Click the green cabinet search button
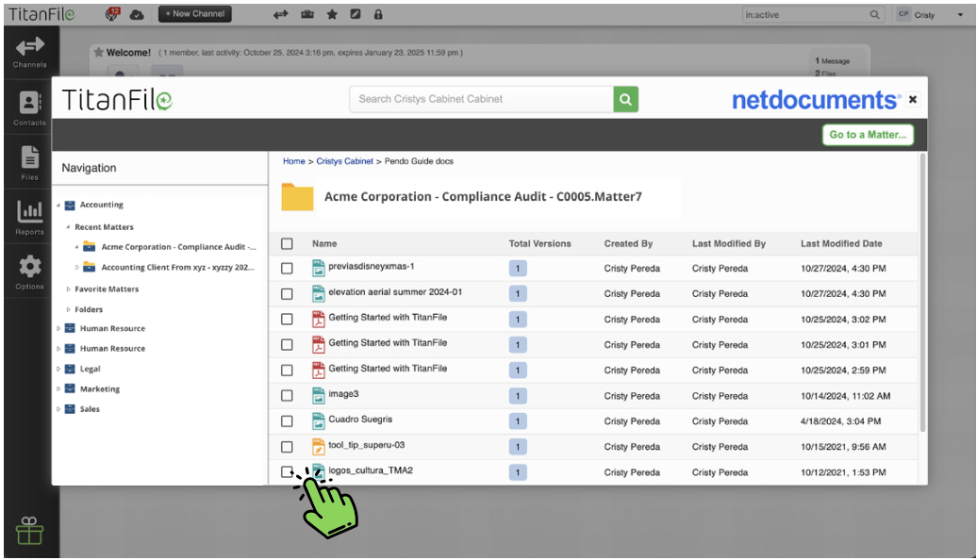Screen dimensions: 977x560 625,99
